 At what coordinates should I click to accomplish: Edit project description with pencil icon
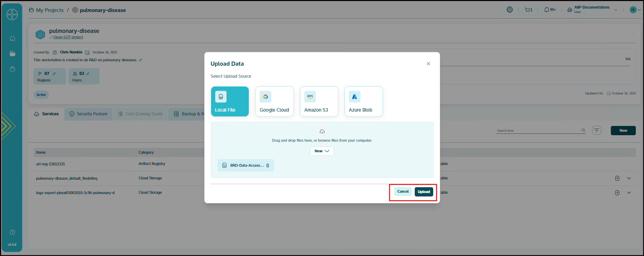pyautogui.click(x=140, y=60)
